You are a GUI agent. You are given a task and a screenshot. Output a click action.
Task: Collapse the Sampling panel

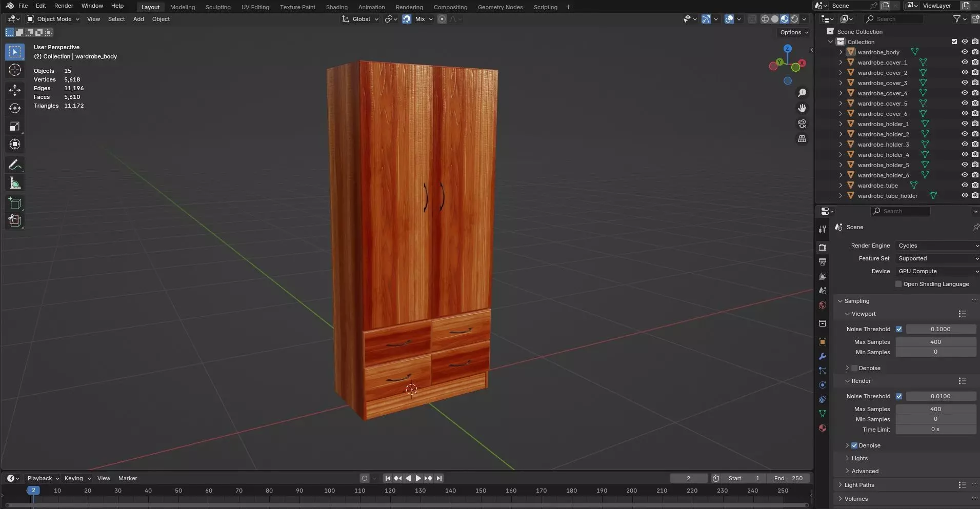(x=856, y=301)
